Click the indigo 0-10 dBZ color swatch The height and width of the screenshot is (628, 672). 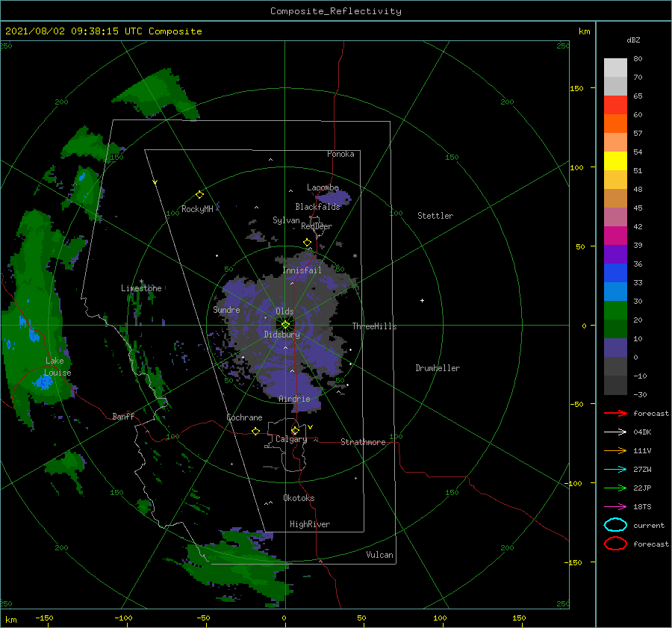pyautogui.click(x=615, y=348)
